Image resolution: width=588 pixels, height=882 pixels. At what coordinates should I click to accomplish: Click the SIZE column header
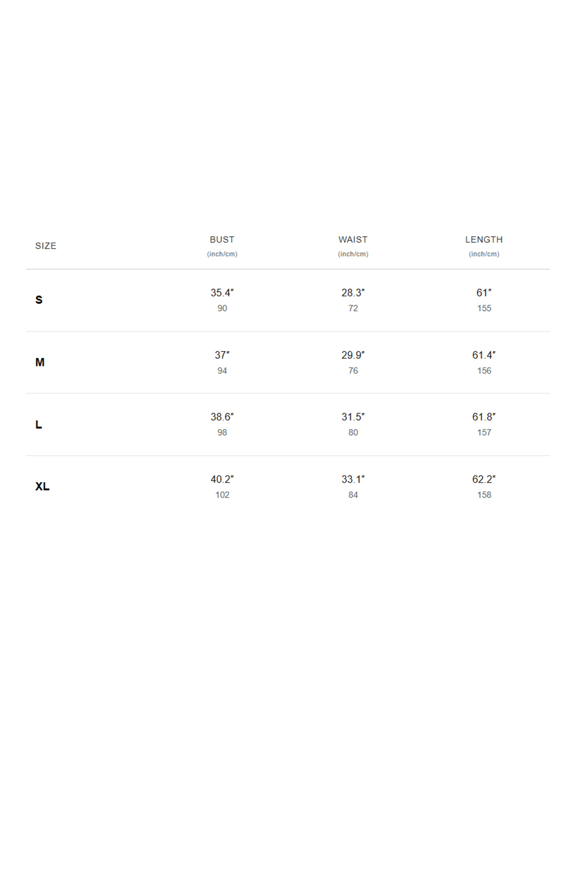point(46,246)
